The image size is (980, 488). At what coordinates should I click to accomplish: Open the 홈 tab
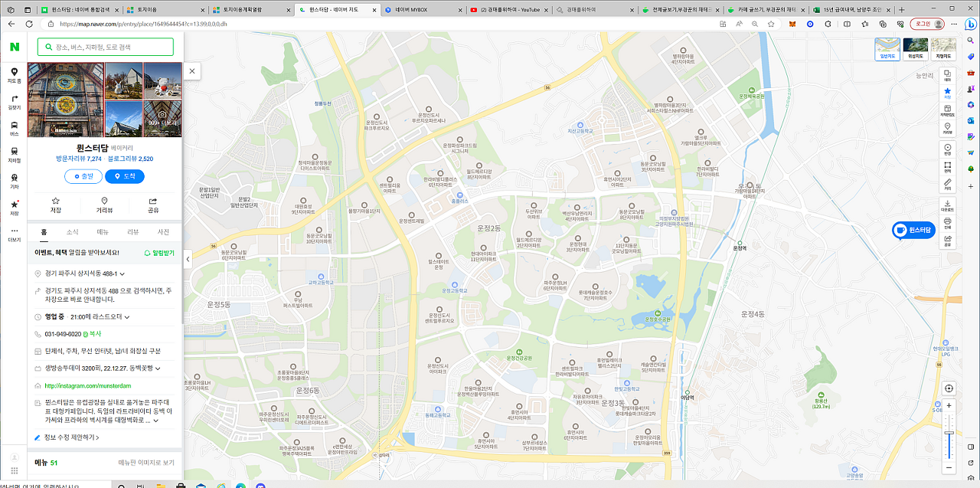tap(44, 232)
